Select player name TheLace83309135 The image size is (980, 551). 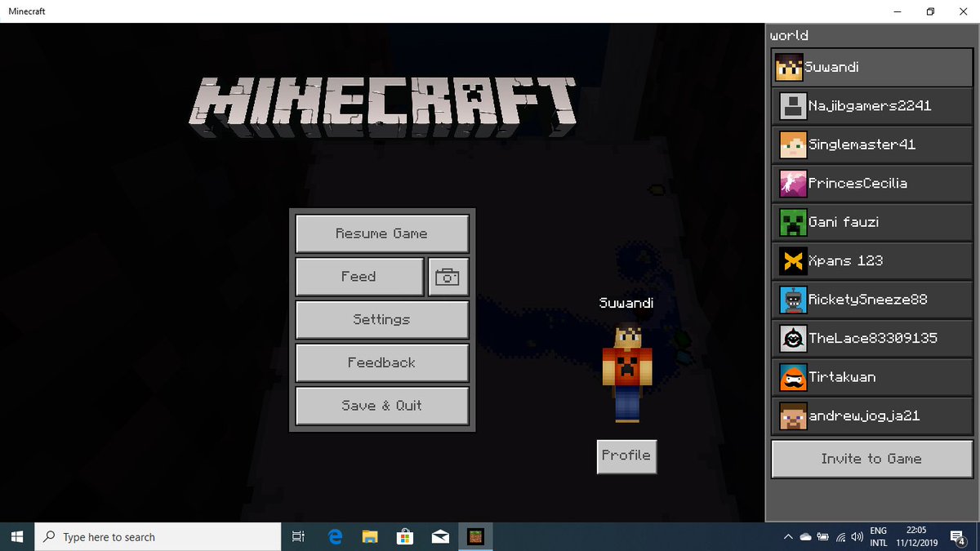[873, 339]
